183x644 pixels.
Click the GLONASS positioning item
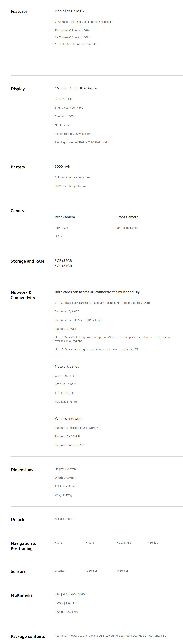[124, 543]
